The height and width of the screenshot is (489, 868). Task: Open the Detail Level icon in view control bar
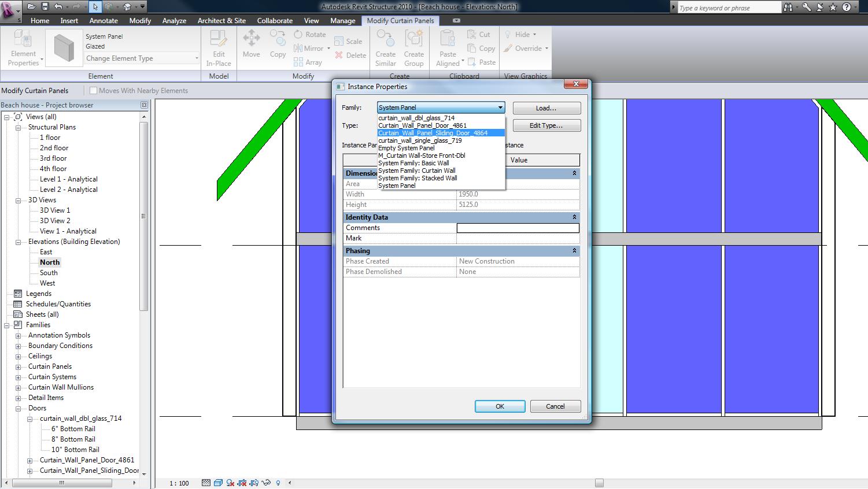click(206, 483)
